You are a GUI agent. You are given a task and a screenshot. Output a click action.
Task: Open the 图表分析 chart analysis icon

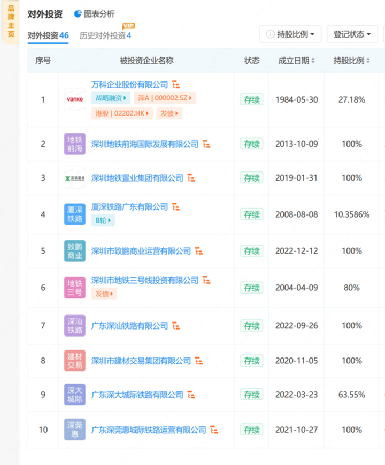77,14
